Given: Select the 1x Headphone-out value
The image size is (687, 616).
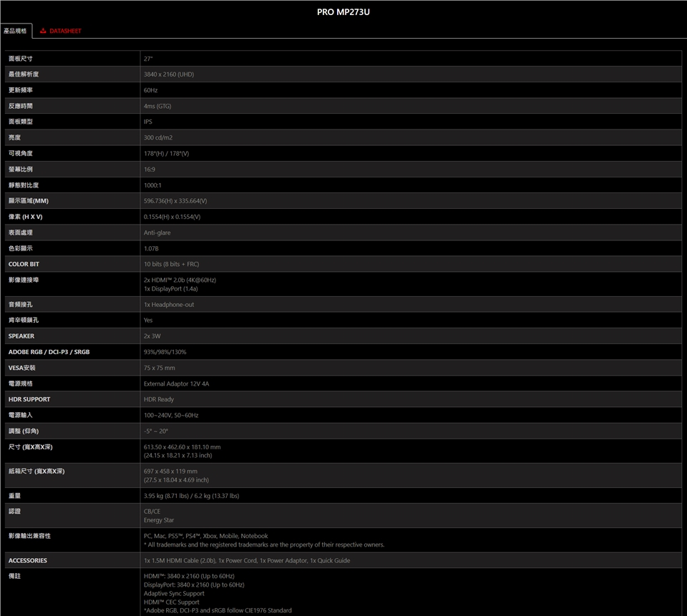Looking at the screenshot, I should point(169,305).
